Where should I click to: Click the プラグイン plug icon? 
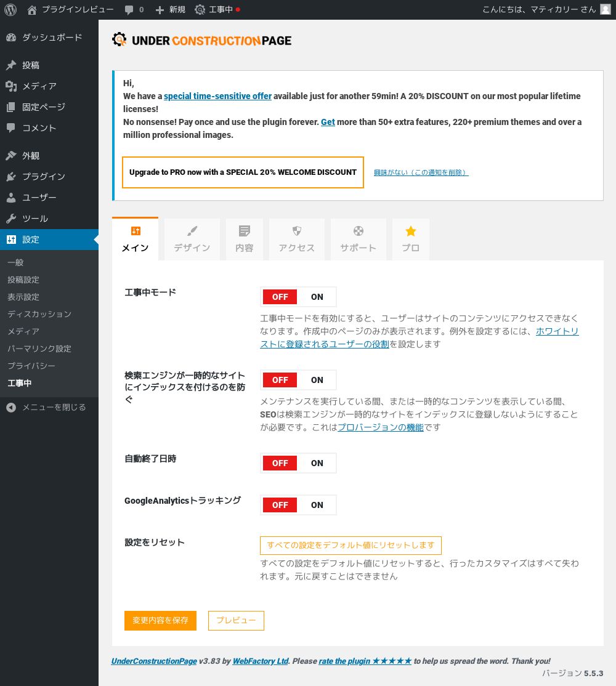point(11,177)
